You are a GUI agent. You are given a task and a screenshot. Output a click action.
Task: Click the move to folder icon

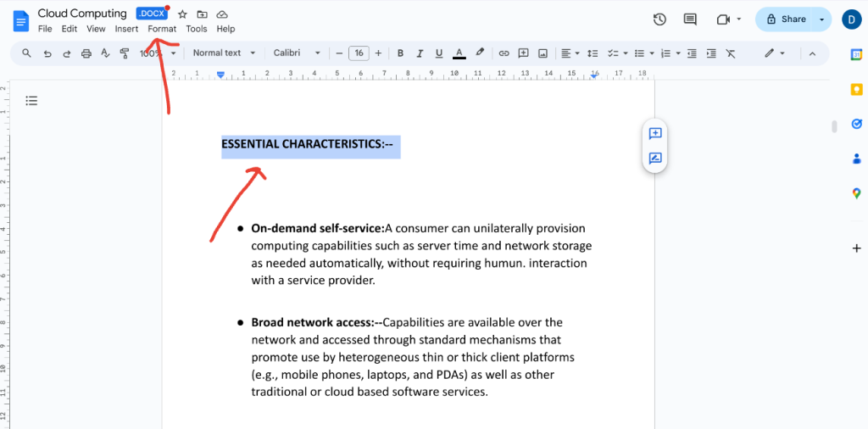[202, 14]
